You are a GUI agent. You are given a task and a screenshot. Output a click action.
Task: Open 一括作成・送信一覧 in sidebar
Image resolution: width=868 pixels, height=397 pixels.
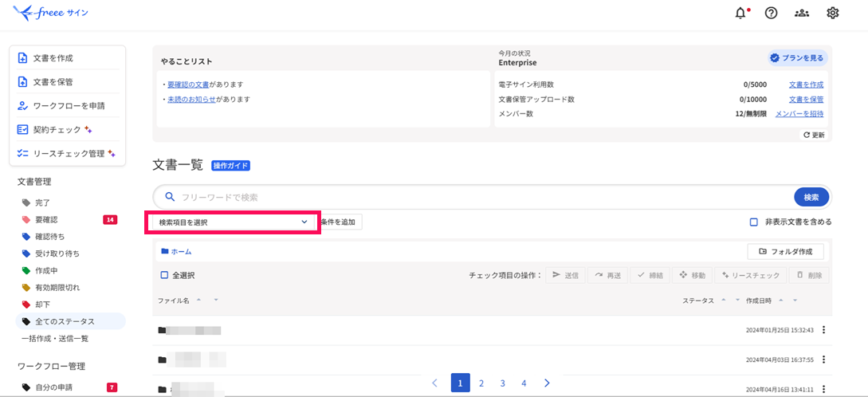click(x=55, y=338)
